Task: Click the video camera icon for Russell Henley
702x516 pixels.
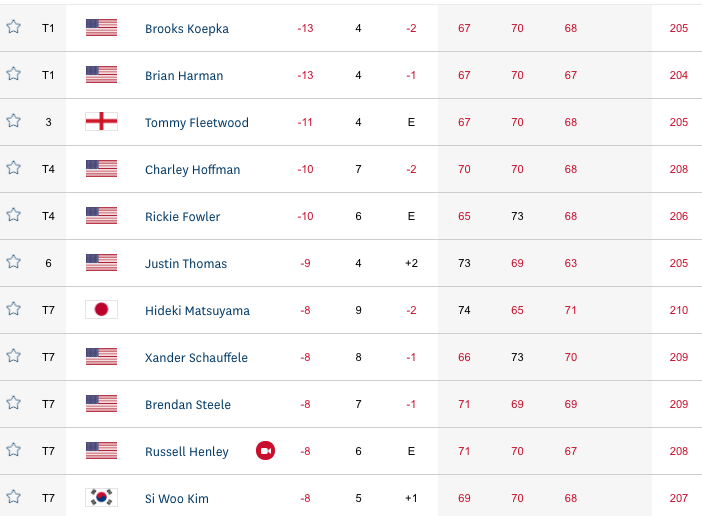Action: point(265,451)
